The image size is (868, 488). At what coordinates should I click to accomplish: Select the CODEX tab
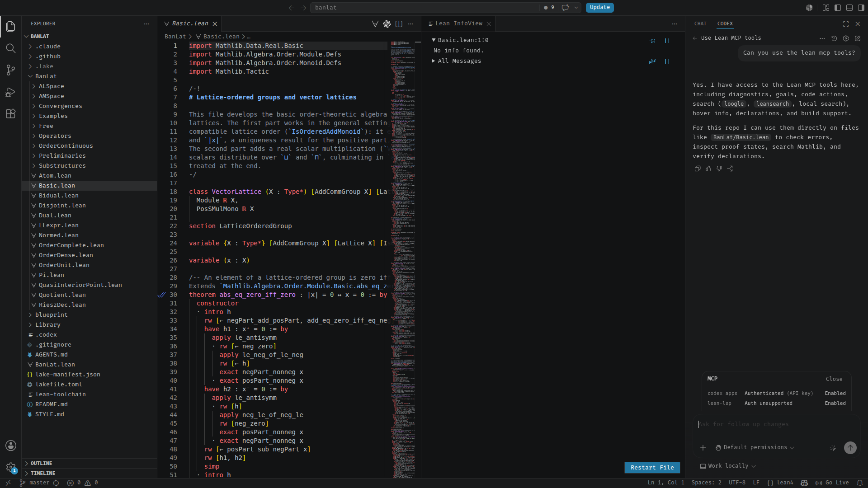coord(725,24)
